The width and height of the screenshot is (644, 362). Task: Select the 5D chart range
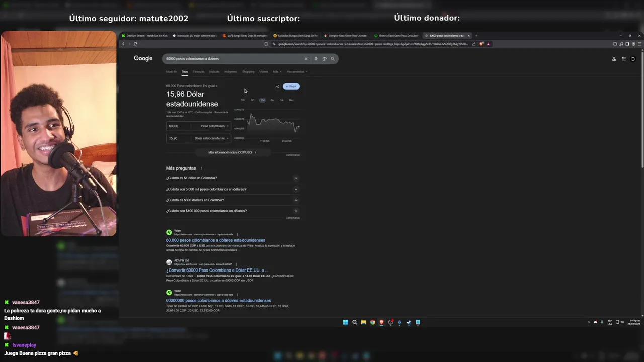253,100
